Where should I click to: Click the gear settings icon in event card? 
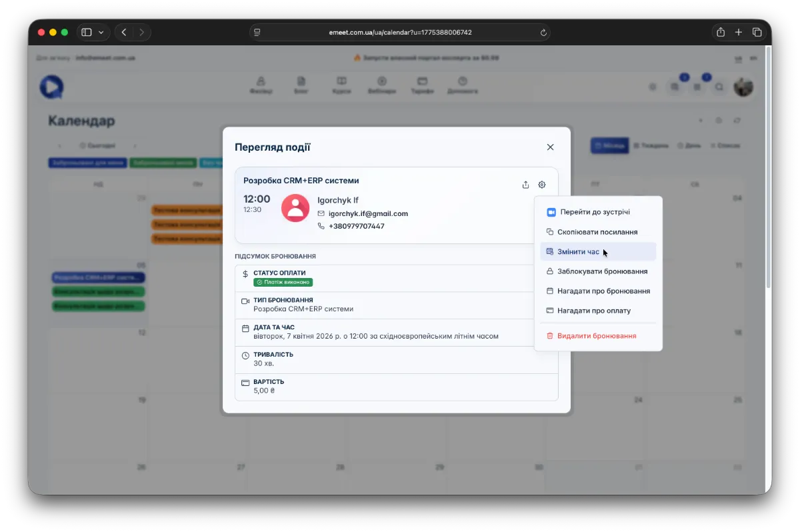point(542,185)
